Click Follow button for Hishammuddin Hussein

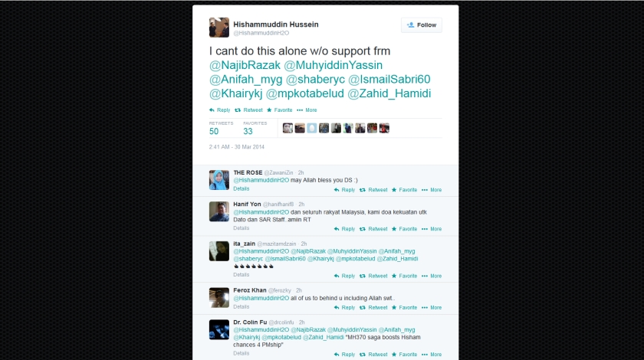422,25
